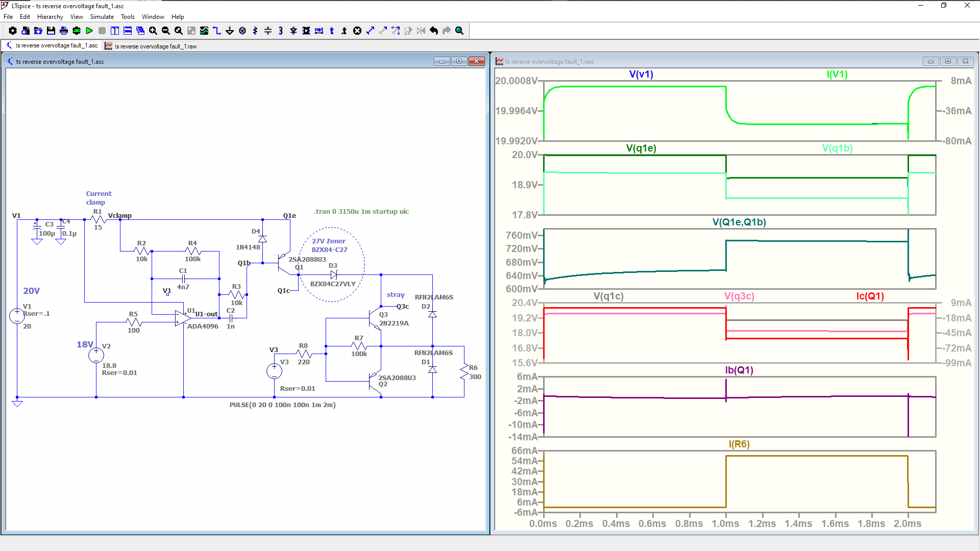Create a new schematic with toolbar icon

pos(26,31)
